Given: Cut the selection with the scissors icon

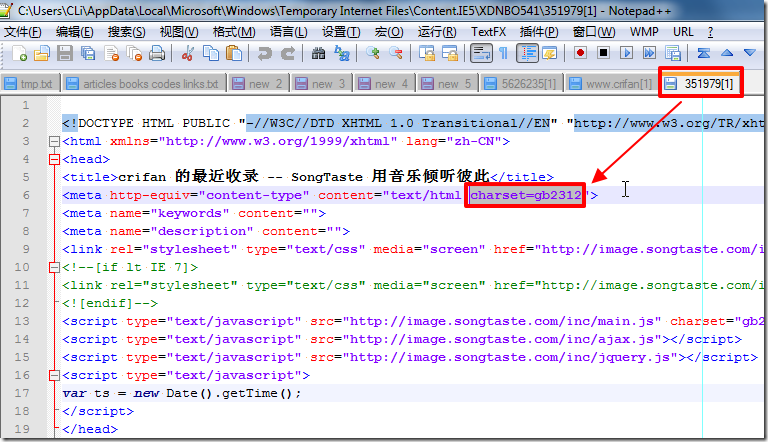Looking at the screenshot, I should pos(187,53).
